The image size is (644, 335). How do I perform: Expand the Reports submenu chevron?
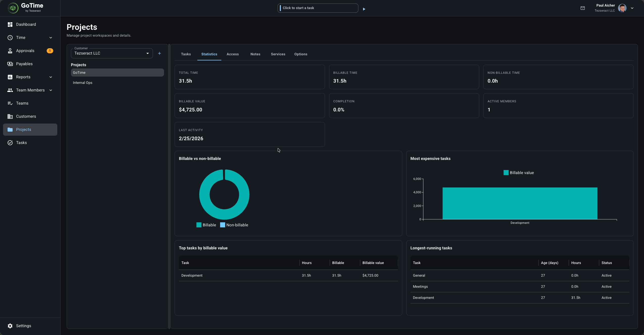51,77
